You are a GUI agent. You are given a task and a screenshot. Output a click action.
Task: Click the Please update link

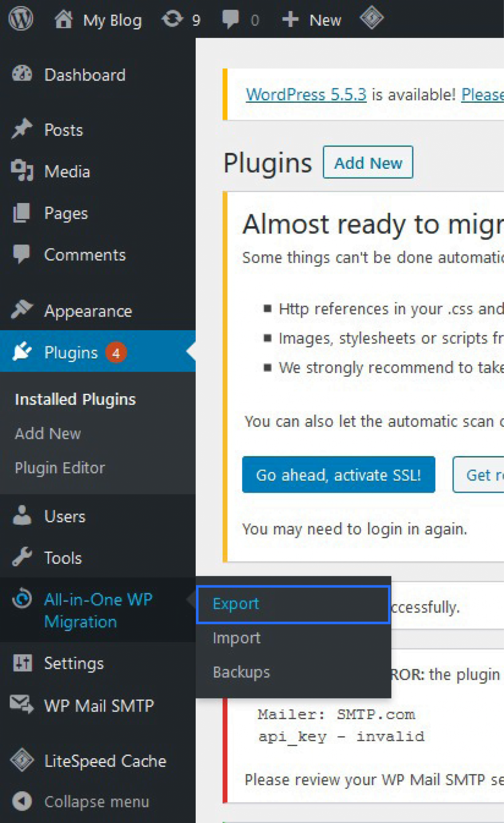[x=482, y=95]
